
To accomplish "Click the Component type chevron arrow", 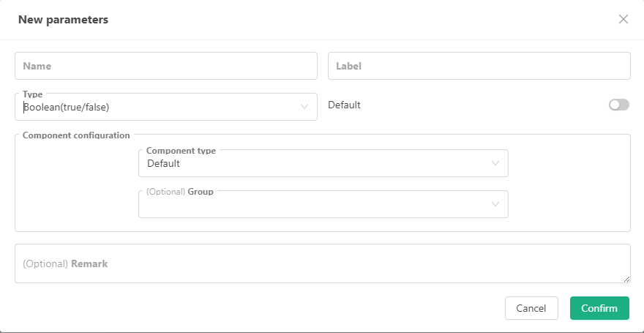I will point(495,163).
